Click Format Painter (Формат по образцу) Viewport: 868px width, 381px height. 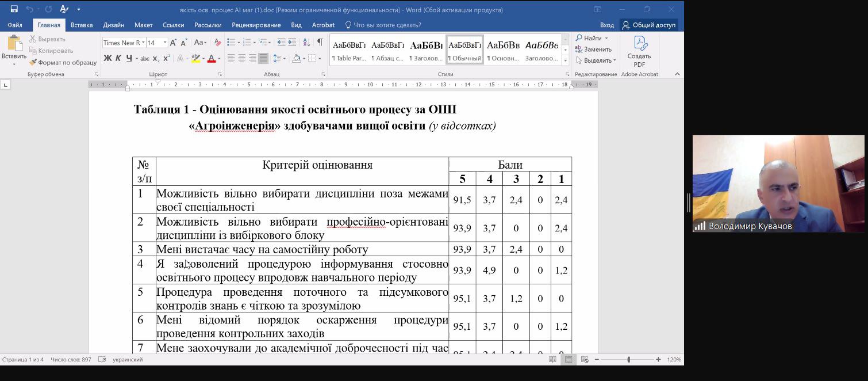click(63, 62)
